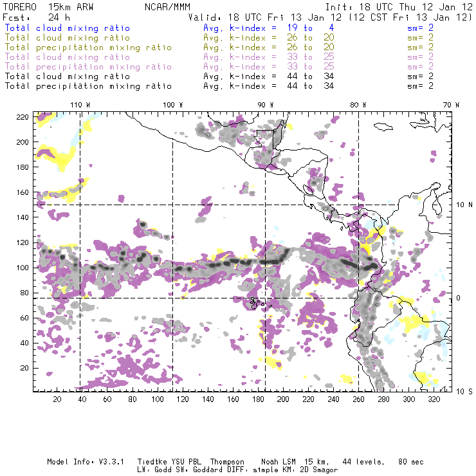The image size is (476, 476).
Task: Click the '90 W' longitude label
Action: pyautogui.click(x=265, y=105)
